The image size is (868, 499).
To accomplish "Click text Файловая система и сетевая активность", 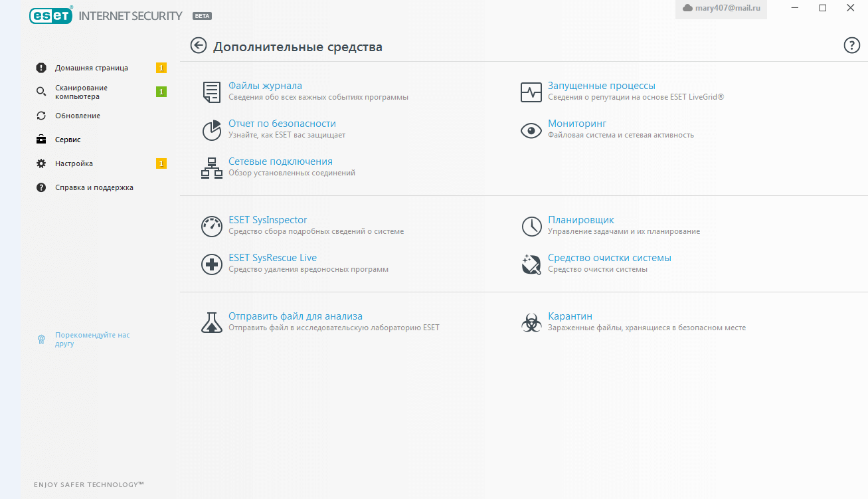I will coord(621,135).
